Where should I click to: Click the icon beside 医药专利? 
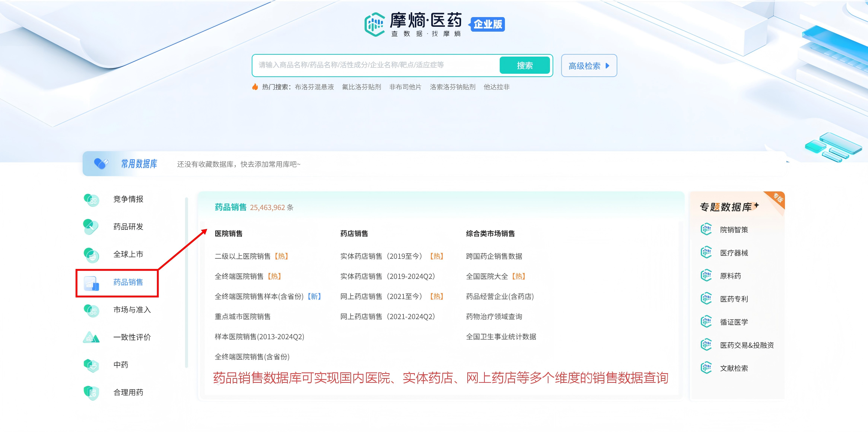(x=706, y=299)
